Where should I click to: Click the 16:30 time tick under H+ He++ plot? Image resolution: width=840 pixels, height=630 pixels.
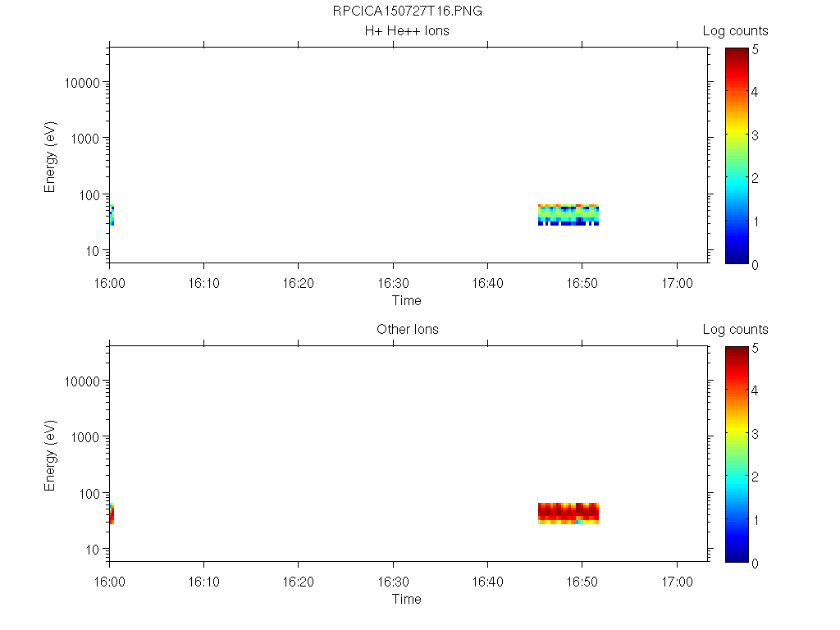[393, 283]
